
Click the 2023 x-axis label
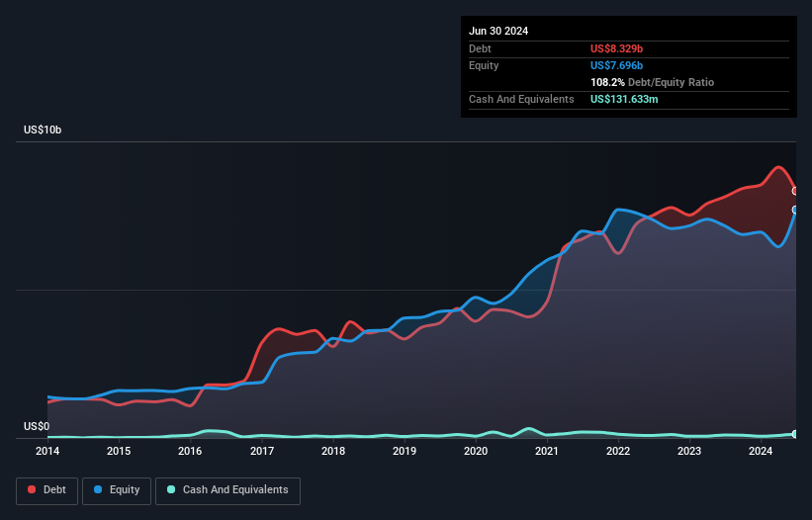pos(689,451)
